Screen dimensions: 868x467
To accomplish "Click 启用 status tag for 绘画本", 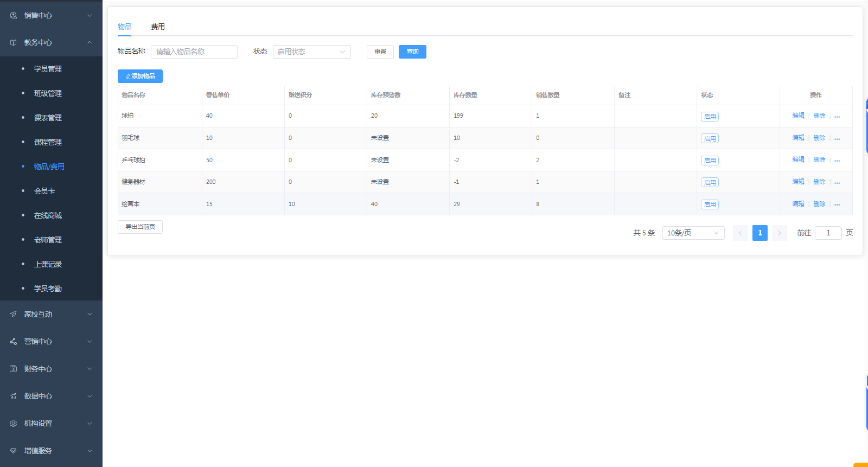I will click(710, 204).
